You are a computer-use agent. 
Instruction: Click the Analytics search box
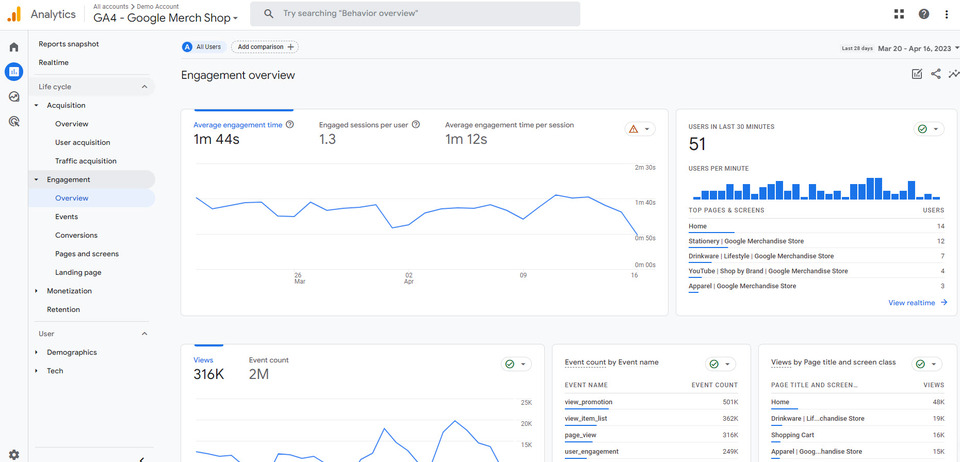click(415, 14)
